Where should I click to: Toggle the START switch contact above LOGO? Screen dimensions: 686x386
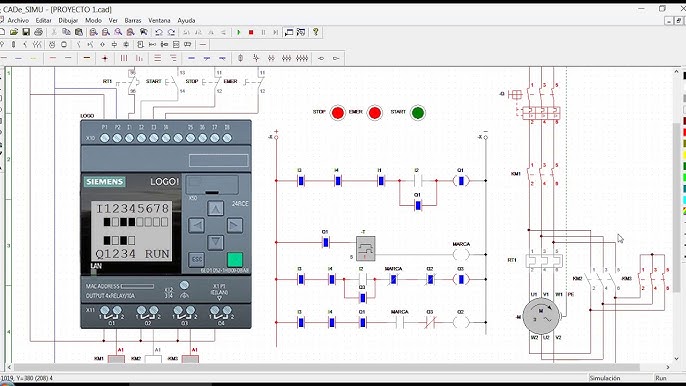(172, 81)
